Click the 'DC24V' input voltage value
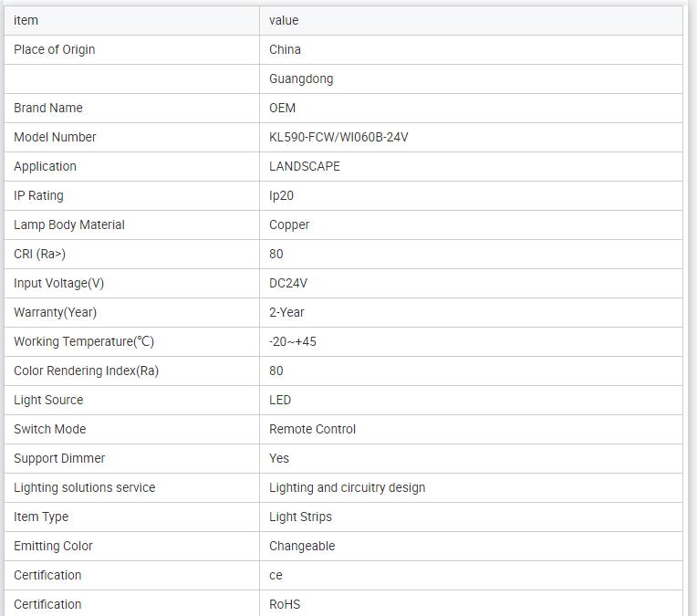 pos(288,283)
